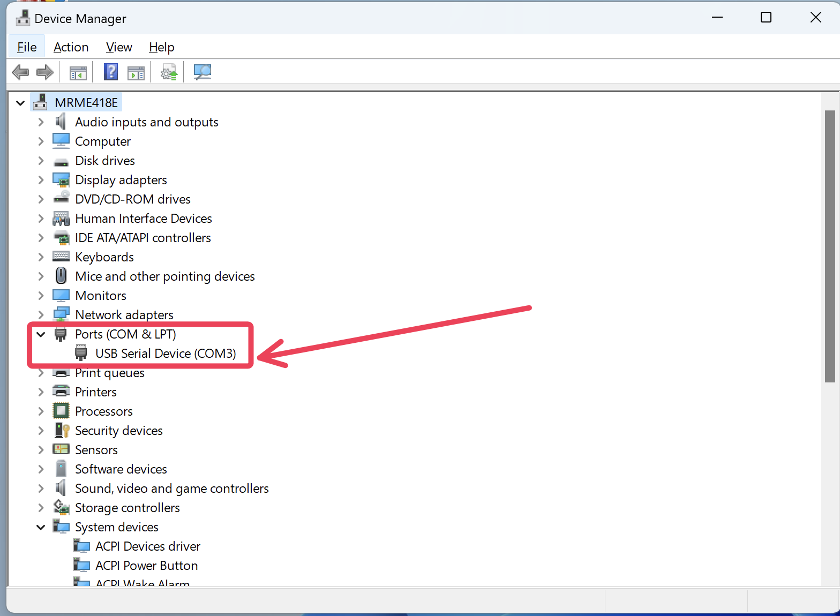Click the Update device driver toolbar icon
Screen dimensions: 840x616
[169, 72]
